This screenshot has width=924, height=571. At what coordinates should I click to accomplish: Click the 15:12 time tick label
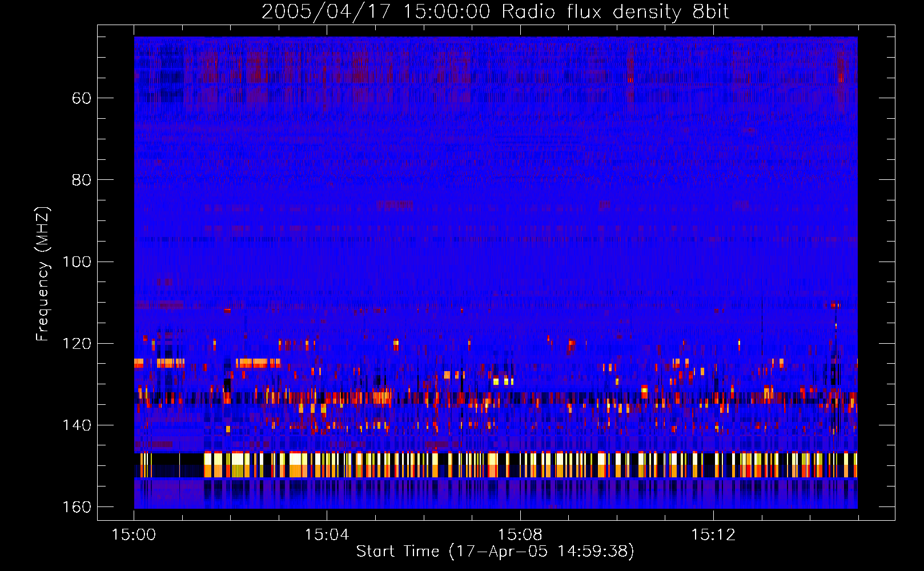pos(713,535)
